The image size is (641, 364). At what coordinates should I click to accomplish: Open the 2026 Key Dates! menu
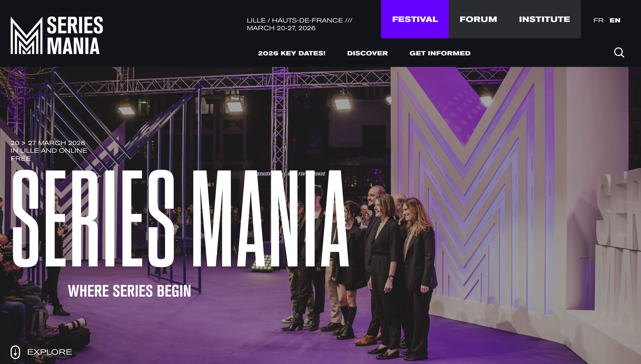[292, 53]
